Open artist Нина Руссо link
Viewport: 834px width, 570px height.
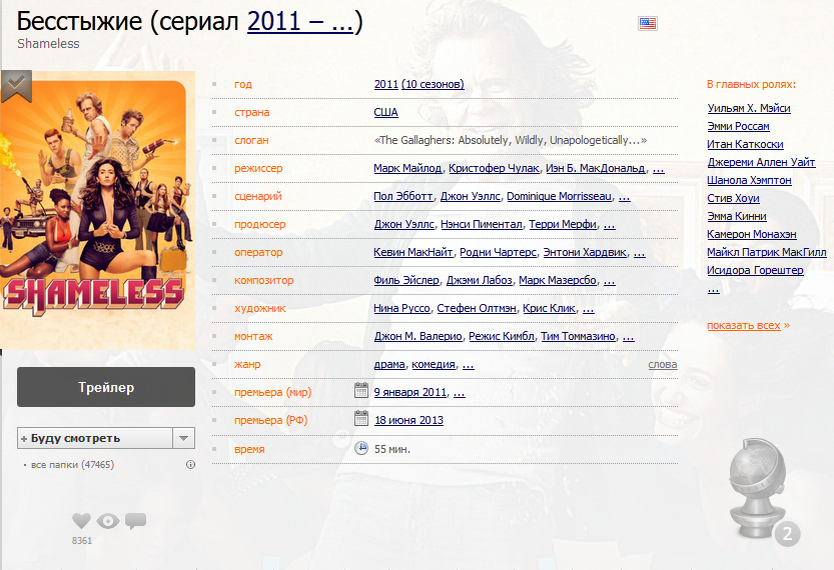point(402,308)
